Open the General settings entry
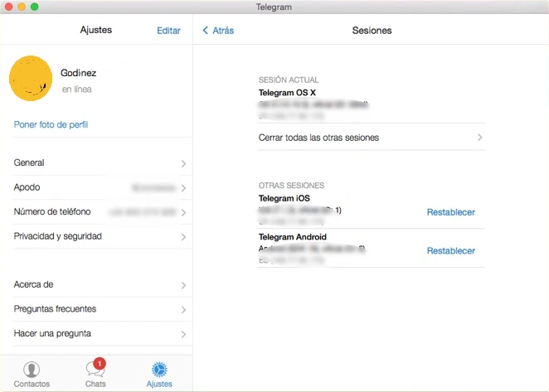Viewport: 549px width, 392px height. [102, 162]
